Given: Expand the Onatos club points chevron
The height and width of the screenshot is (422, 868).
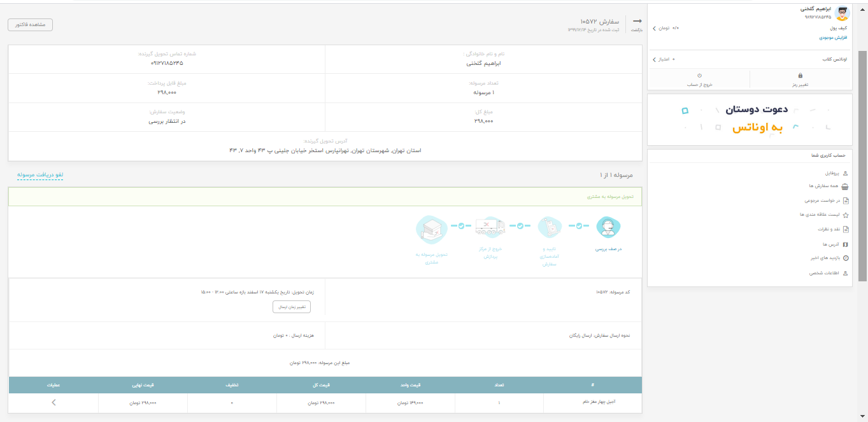Looking at the screenshot, I should [654, 59].
